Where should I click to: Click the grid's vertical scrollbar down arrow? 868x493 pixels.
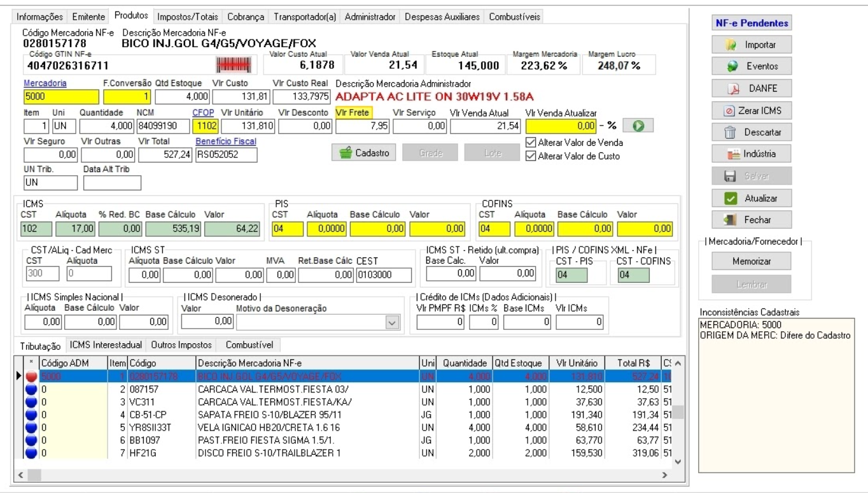pyautogui.click(x=678, y=462)
